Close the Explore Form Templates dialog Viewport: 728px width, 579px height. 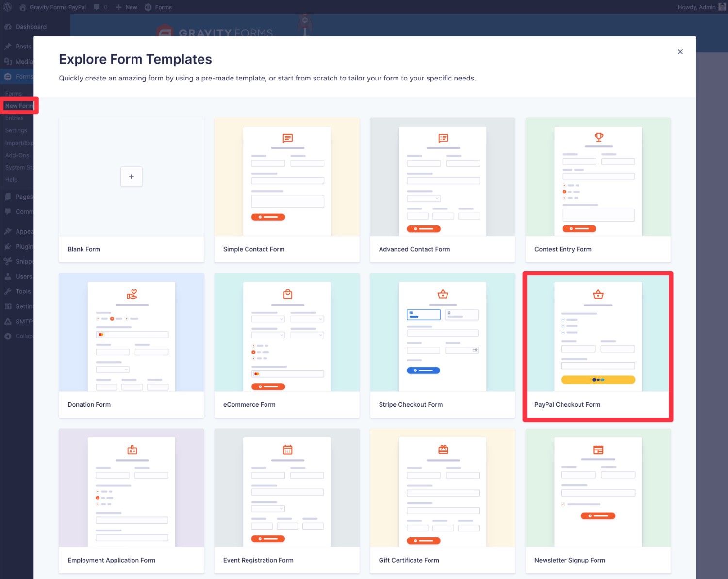click(680, 52)
